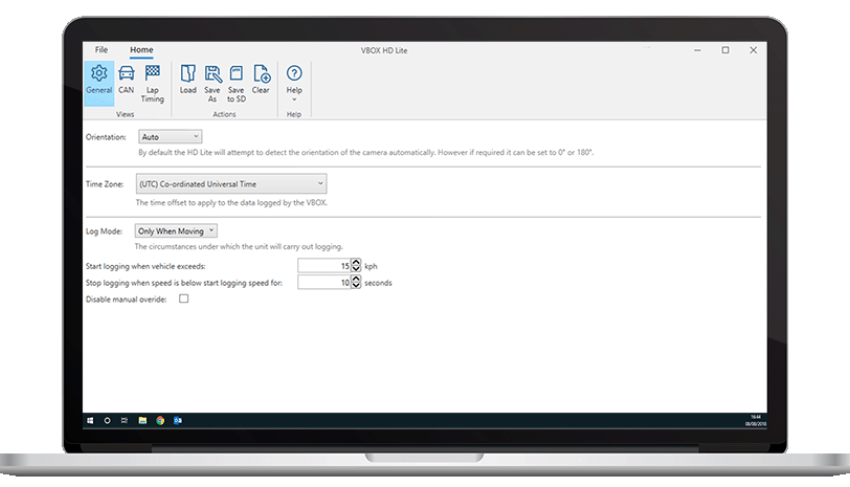Select the Home ribbon tab

click(x=141, y=50)
